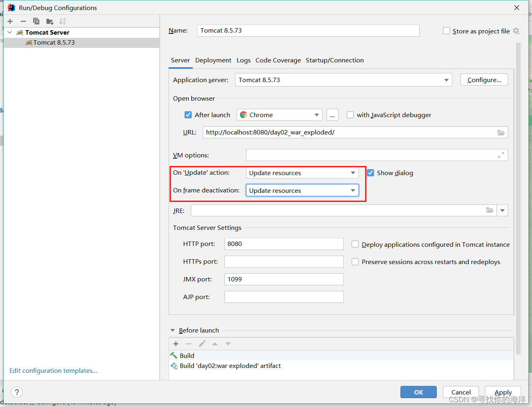Expand the VM options field editor
This screenshot has height=407, width=532.
pyautogui.click(x=501, y=155)
